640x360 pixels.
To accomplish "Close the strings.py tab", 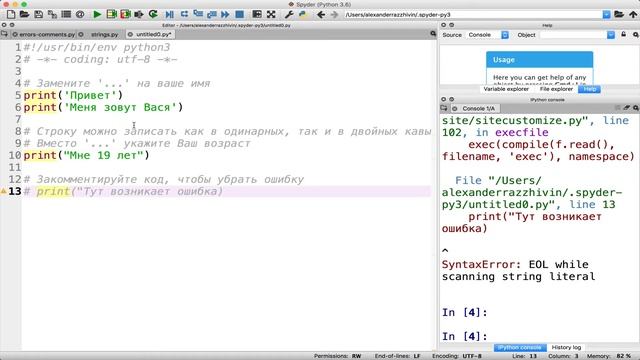I will coord(81,35).
